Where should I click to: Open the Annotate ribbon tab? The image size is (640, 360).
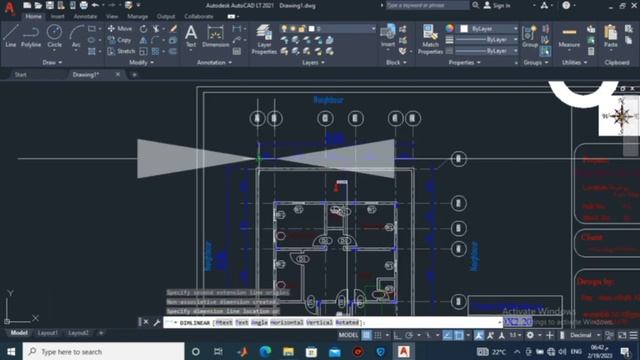click(85, 16)
